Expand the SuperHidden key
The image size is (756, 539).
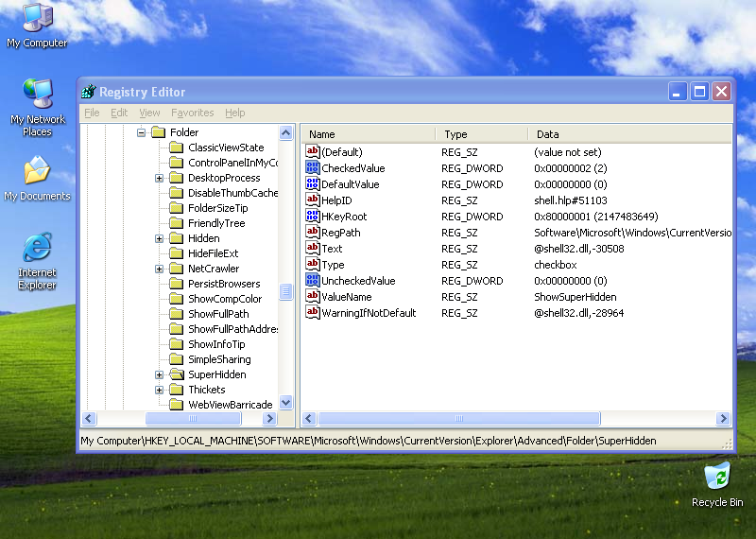(159, 374)
